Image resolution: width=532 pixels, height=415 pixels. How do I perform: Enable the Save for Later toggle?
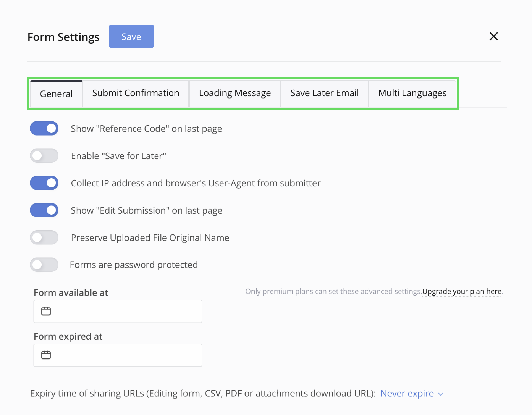click(x=44, y=156)
